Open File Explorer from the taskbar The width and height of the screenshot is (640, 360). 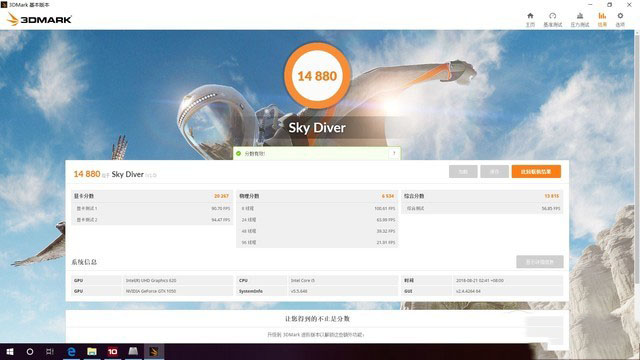click(x=92, y=351)
